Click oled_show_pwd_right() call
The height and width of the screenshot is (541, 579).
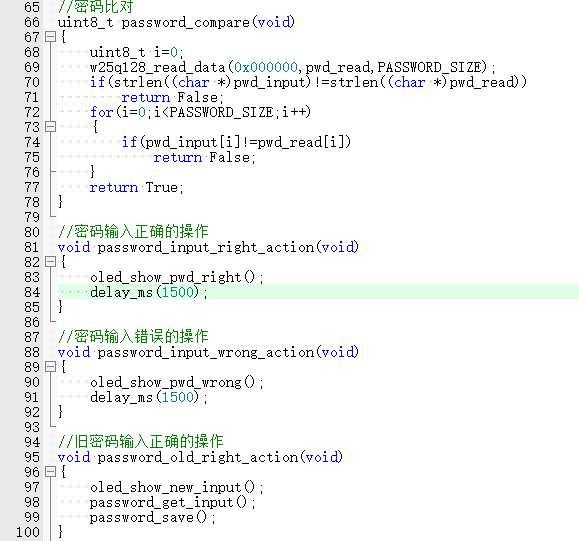[x=177, y=278]
